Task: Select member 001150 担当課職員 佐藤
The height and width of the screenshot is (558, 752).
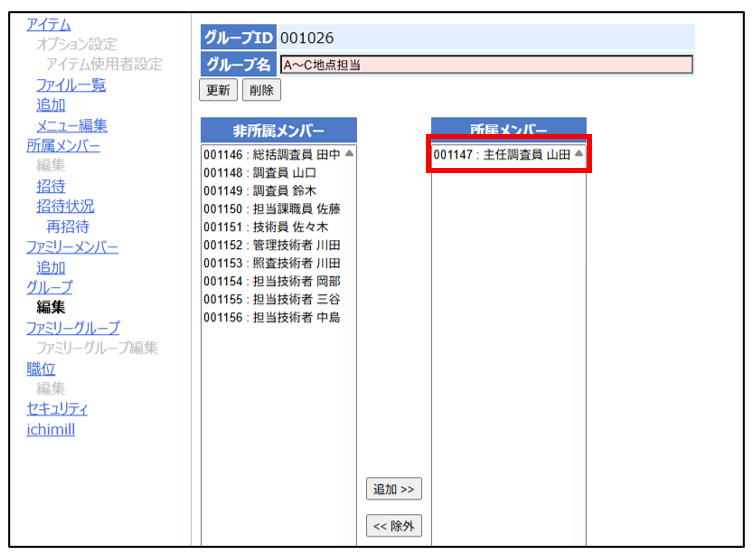Action: 271,209
